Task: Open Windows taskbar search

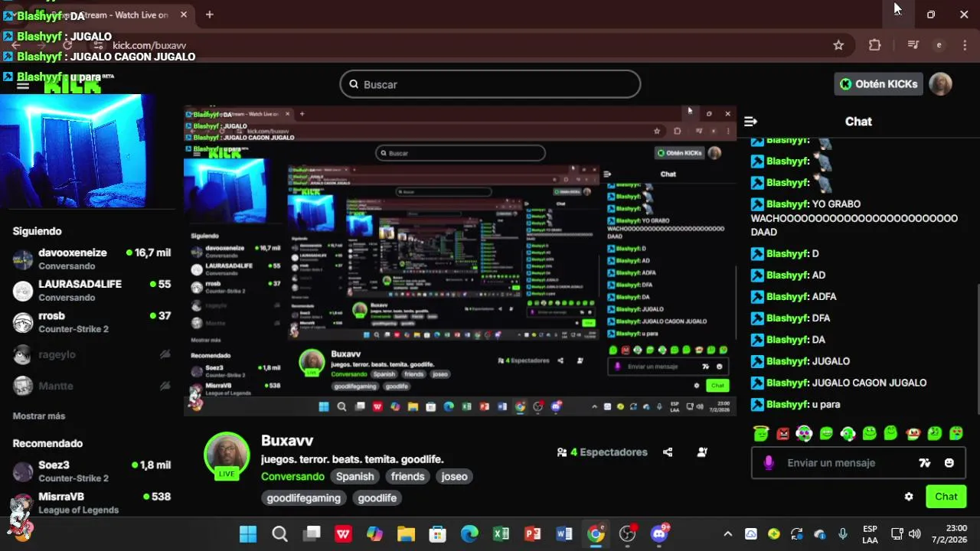Action: pyautogui.click(x=279, y=534)
